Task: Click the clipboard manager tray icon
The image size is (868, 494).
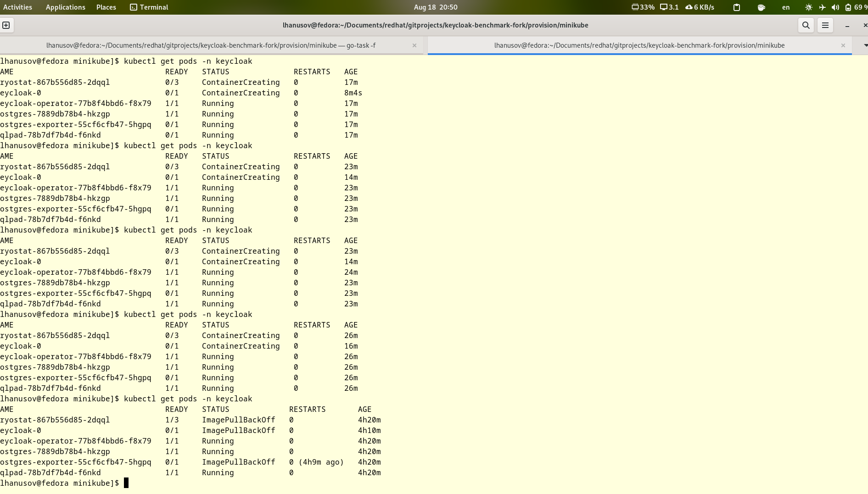Action: 736,7
